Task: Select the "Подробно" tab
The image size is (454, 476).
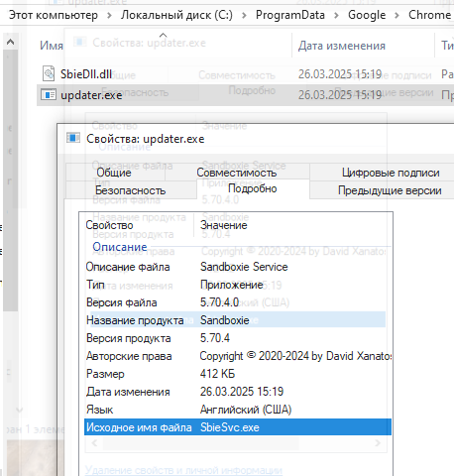Action: (x=253, y=188)
